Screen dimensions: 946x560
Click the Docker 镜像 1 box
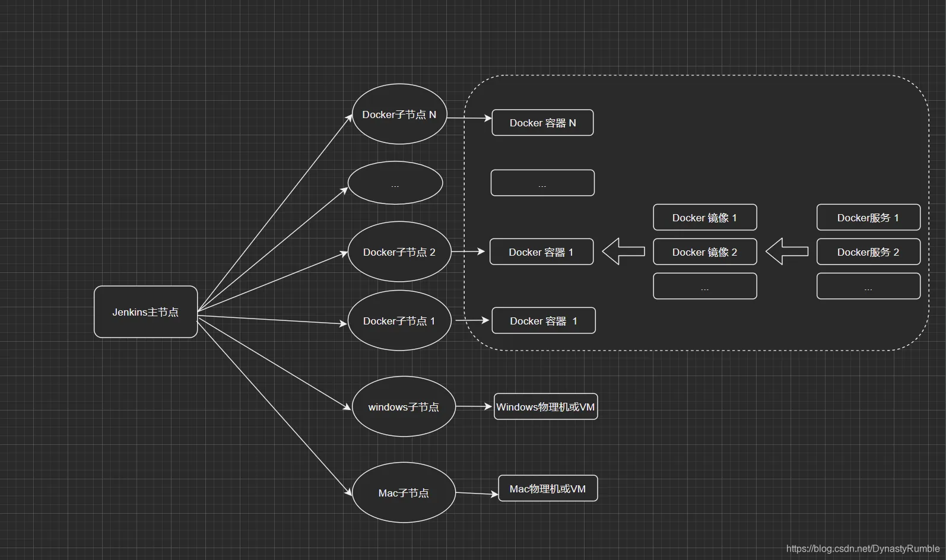pos(705,218)
